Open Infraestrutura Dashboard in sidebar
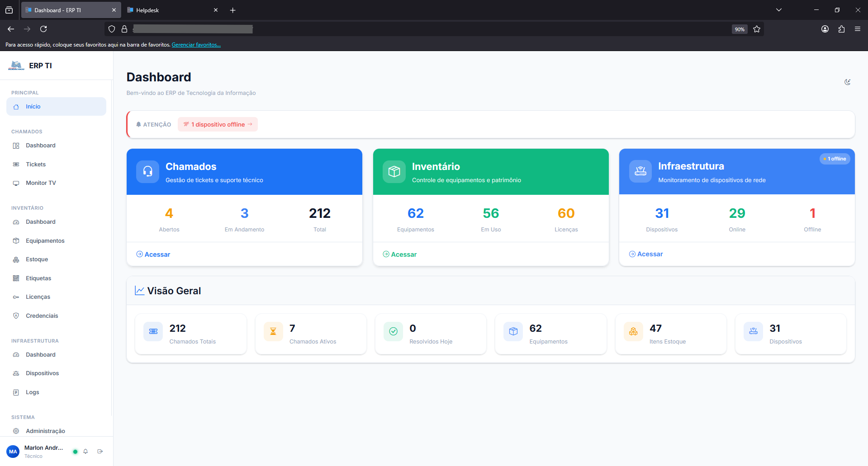Image resolution: width=868 pixels, height=466 pixels. pos(56,355)
